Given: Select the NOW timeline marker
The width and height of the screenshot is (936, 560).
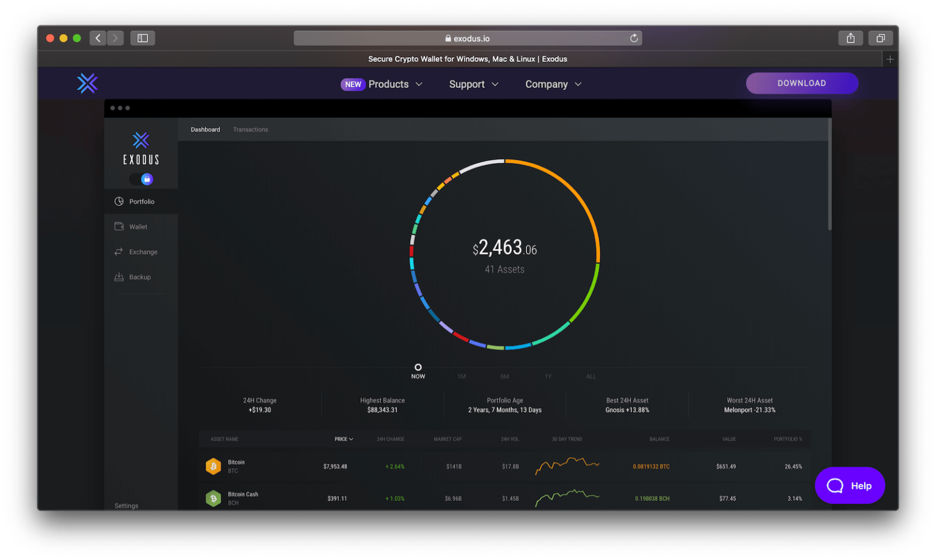Looking at the screenshot, I should point(418,372).
